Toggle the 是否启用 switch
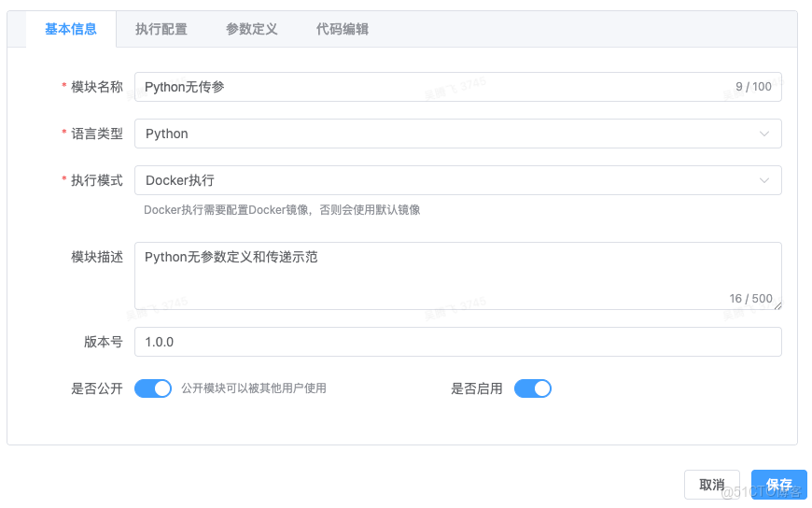812x508 pixels. click(532, 388)
